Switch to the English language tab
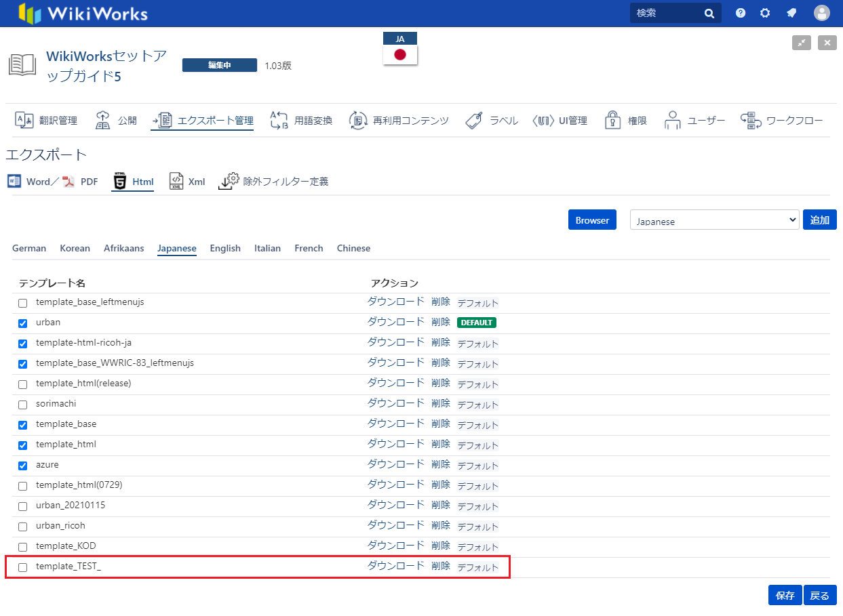 point(225,248)
